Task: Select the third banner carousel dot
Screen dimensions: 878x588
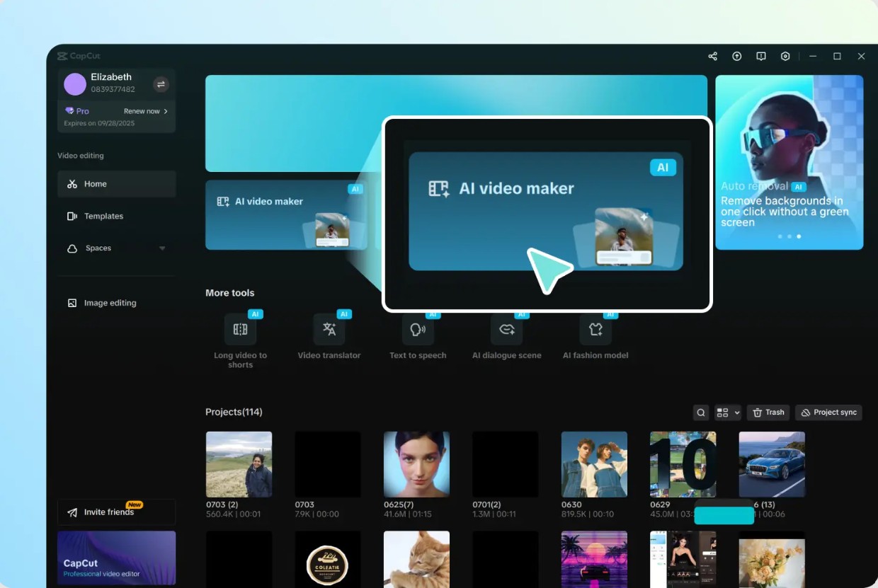Action: (x=799, y=236)
